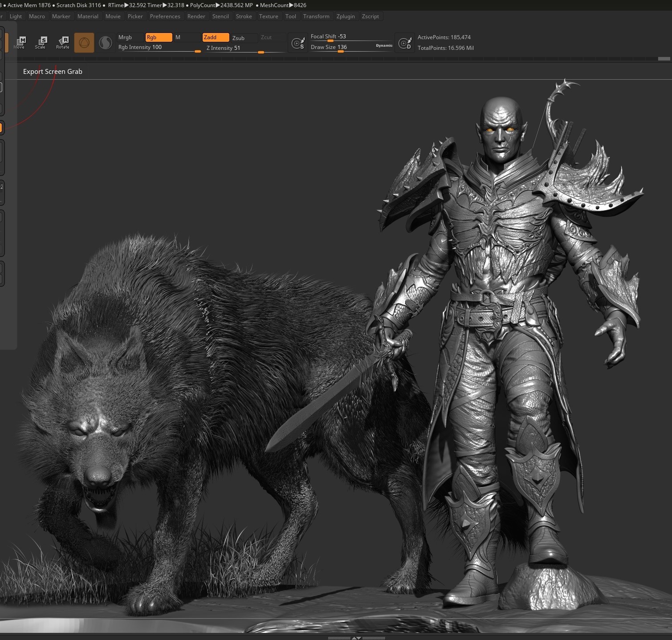Click a tool icon in the left sidebar

pos(2,128)
